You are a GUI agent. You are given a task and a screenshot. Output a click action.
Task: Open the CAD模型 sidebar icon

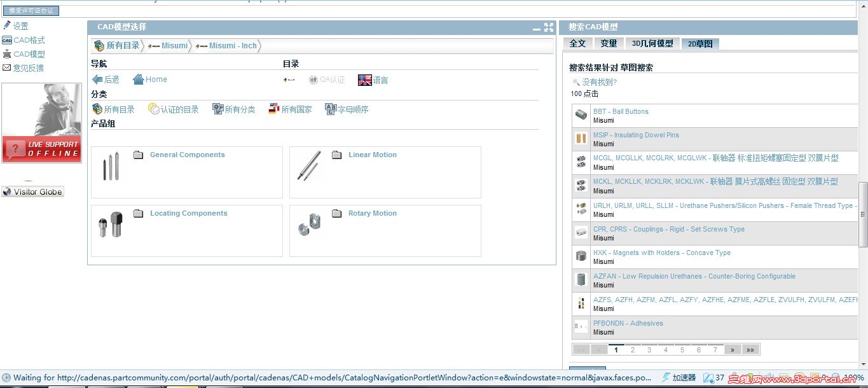point(7,54)
